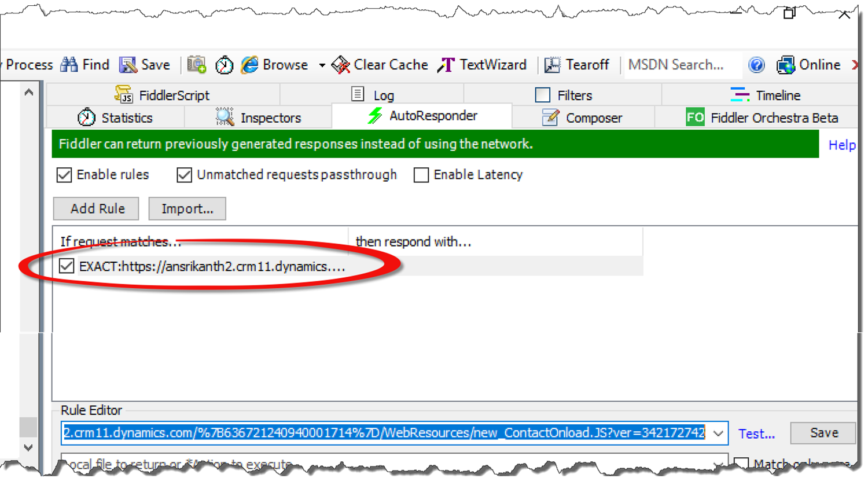Click the camera screenshot icon in toolbar
Screen dimensions: 868x485
coord(197,65)
